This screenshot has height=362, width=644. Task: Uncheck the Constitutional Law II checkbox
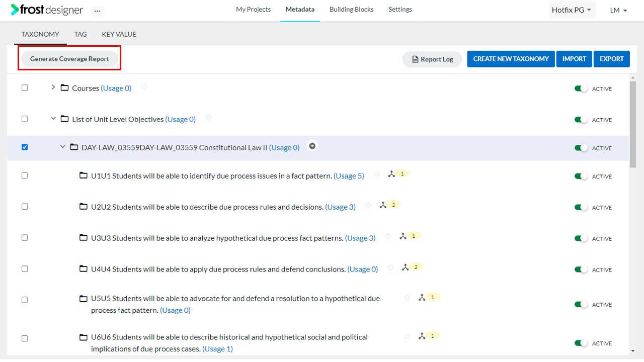point(25,147)
